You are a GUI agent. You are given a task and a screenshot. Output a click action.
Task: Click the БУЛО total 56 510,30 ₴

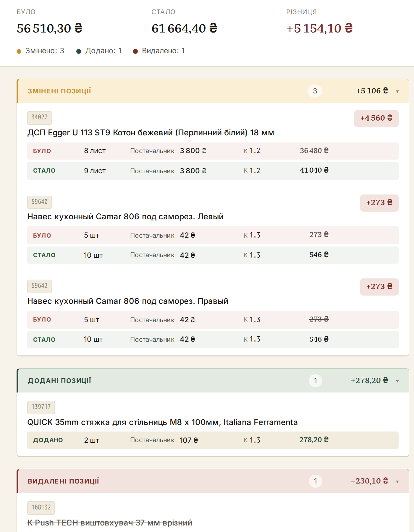tap(50, 28)
